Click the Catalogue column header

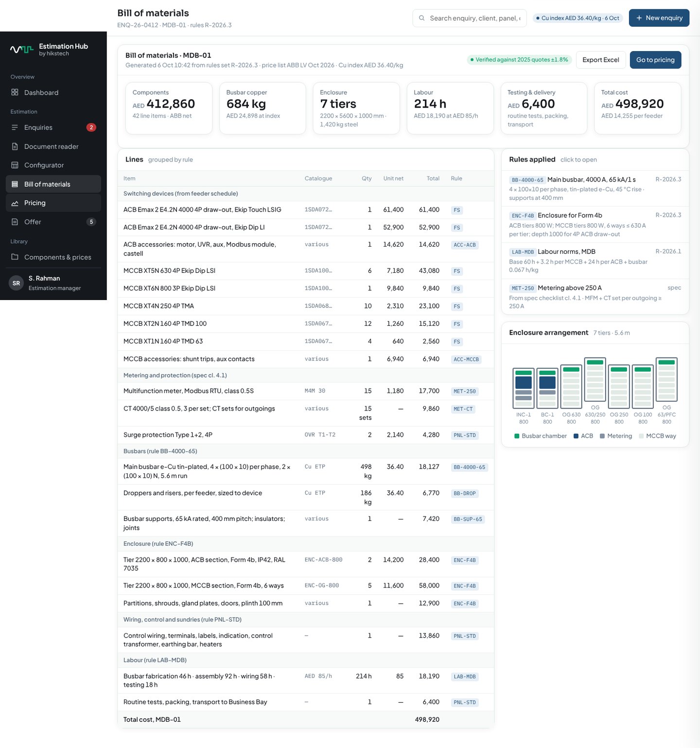point(318,178)
